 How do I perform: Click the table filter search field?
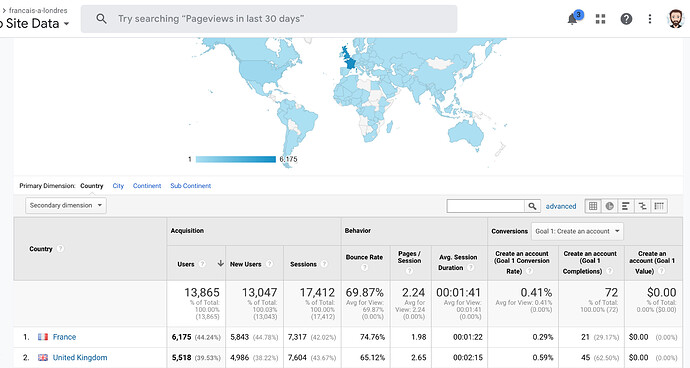click(485, 206)
